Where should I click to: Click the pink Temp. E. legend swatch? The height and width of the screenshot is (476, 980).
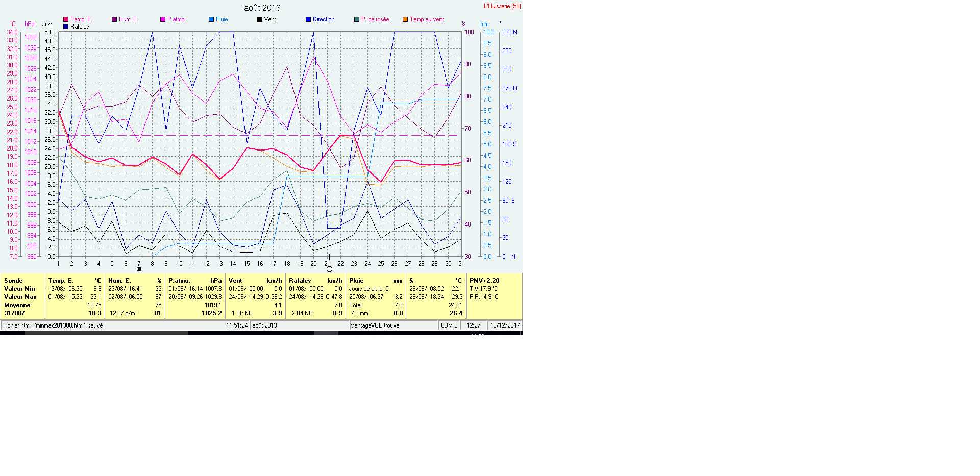pos(66,19)
